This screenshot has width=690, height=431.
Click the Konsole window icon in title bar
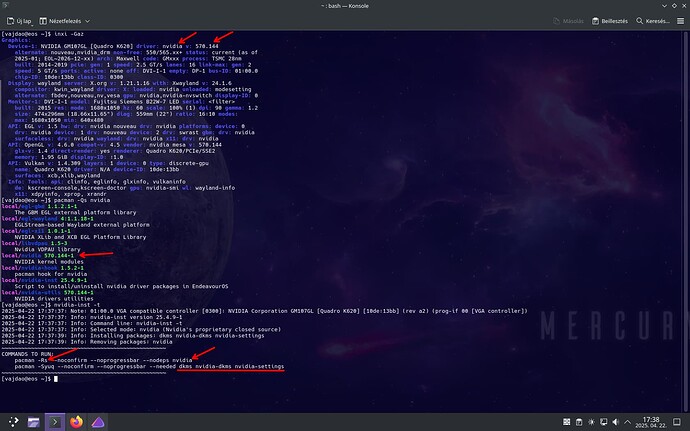pos(6,5)
